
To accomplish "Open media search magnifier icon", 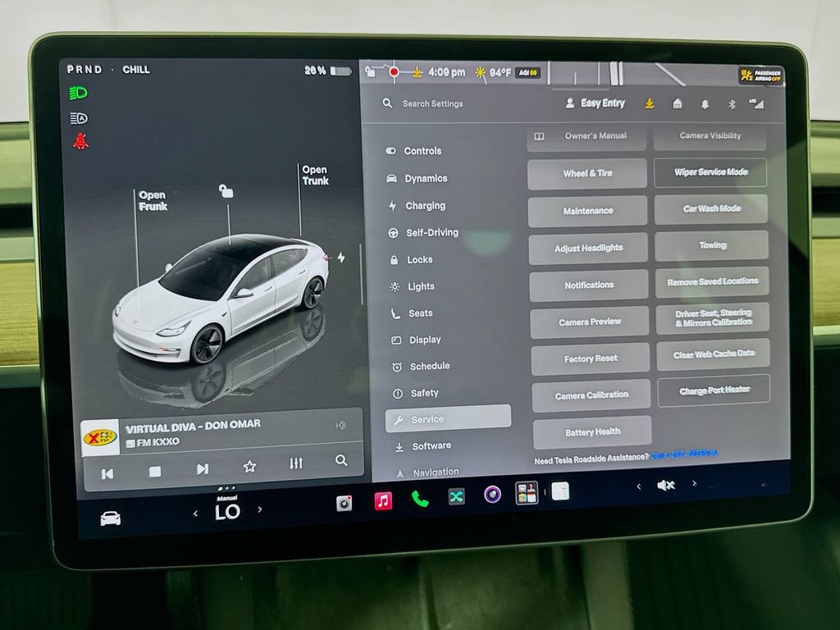I will [x=341, y=461].
